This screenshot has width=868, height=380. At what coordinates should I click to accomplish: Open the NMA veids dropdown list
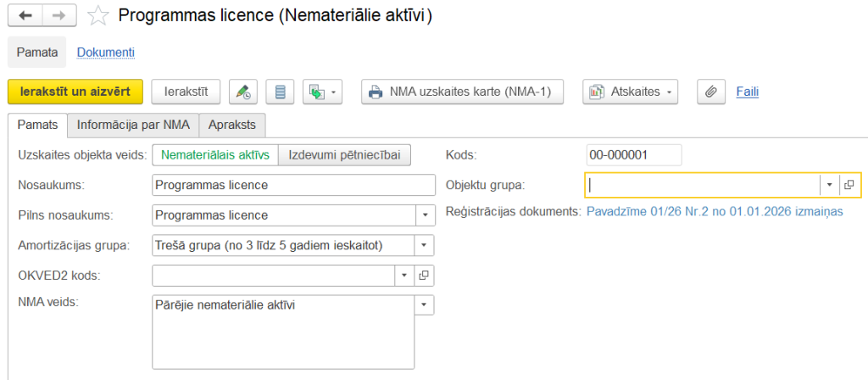[425, 305]
